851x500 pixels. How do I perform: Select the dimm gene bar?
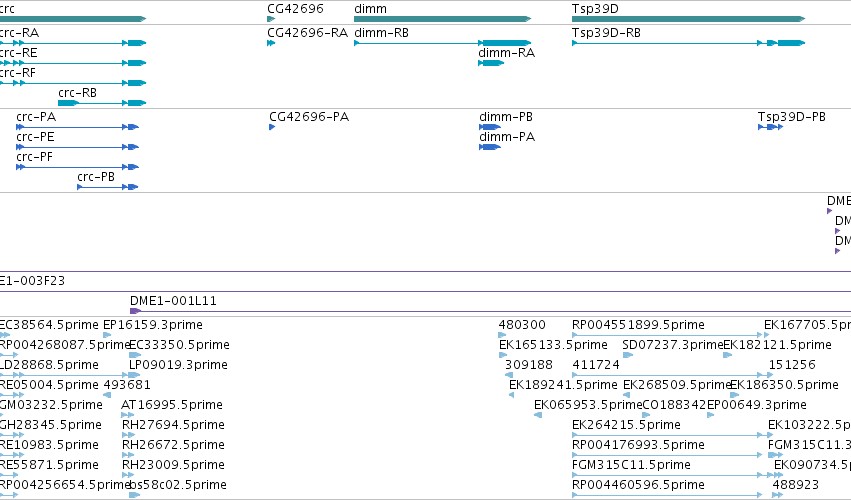442,19
